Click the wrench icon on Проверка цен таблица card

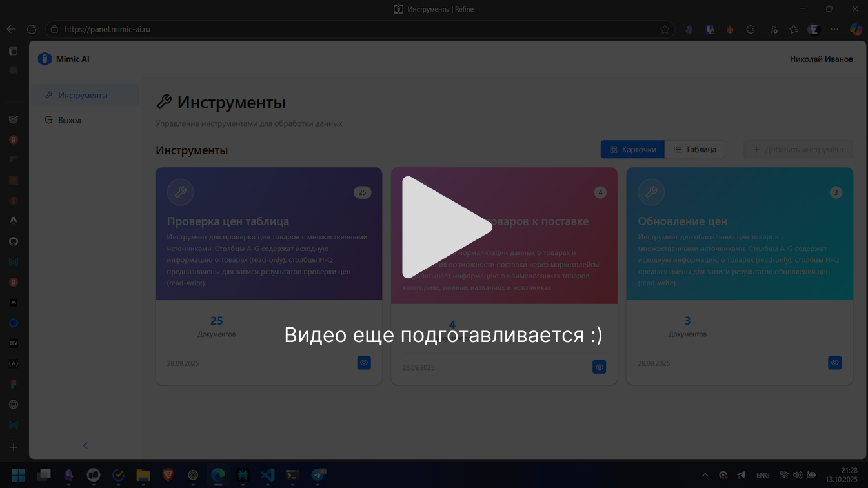(x=180, y=192)
